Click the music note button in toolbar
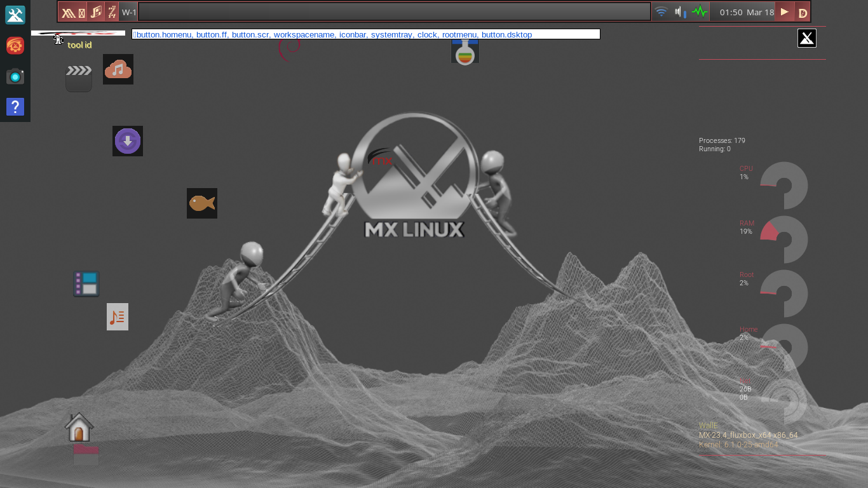 click(x=96, y=12)
